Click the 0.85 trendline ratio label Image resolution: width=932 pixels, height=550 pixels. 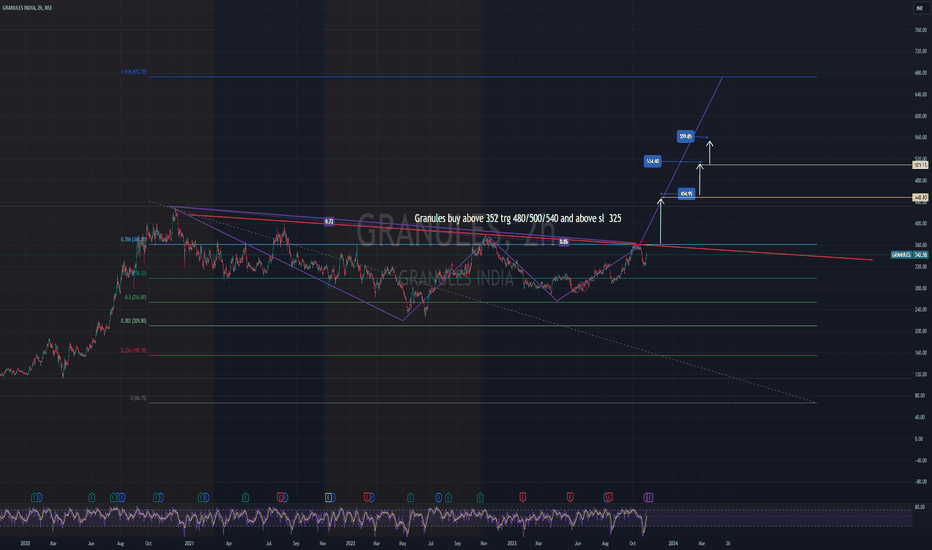563,242
